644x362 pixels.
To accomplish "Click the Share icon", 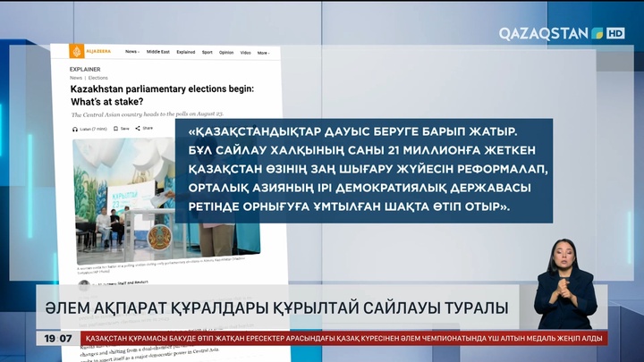I will point(138,128).
